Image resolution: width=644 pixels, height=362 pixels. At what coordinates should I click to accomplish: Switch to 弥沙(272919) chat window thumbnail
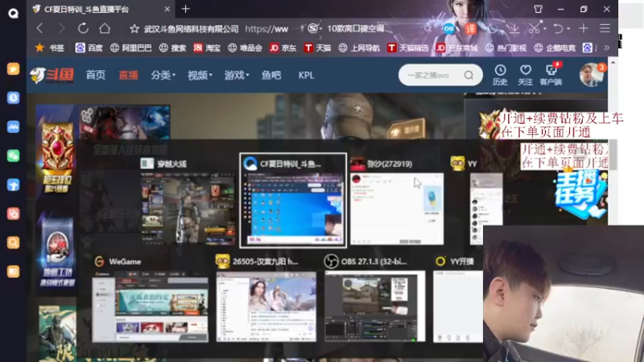point(397,208)
